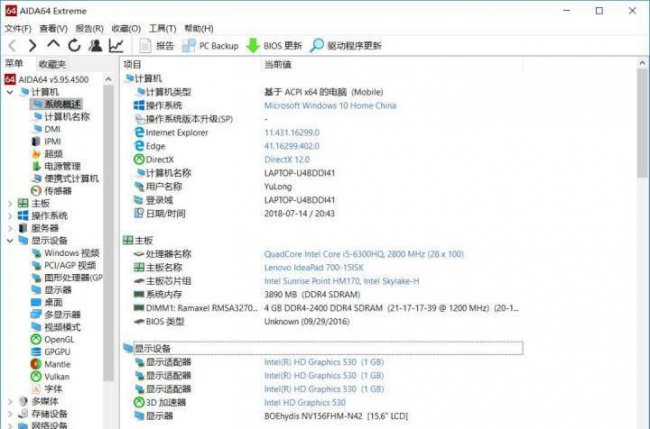
Task: Open the 工具(T) menu
Action: click(x=162, y=28)
